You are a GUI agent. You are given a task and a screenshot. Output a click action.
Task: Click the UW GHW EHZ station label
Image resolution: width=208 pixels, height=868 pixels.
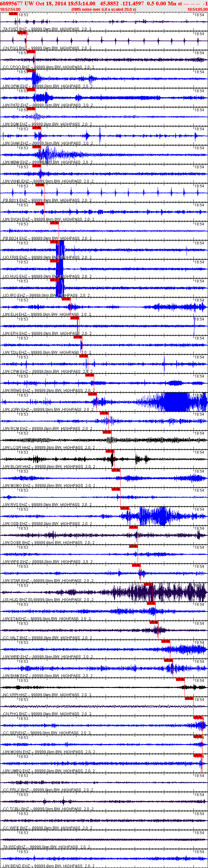(x=16, y=143)
